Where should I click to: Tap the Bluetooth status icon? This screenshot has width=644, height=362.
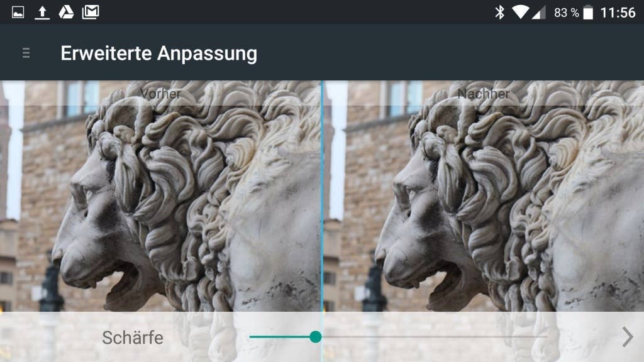point(500,13)
